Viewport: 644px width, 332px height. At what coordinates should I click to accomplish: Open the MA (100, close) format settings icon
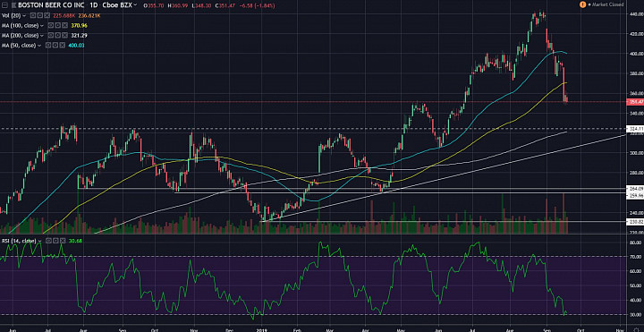pyautogui.click(x=57, y=25)
